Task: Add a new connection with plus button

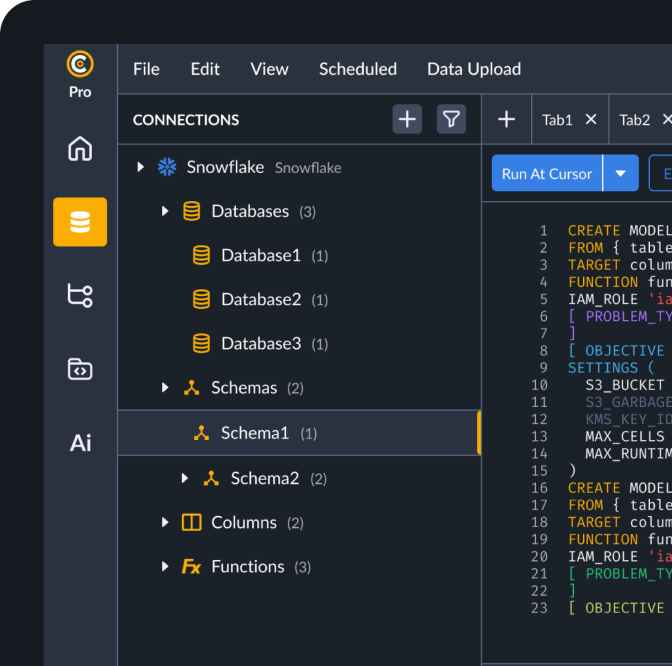Action: [x=407, y=120]
